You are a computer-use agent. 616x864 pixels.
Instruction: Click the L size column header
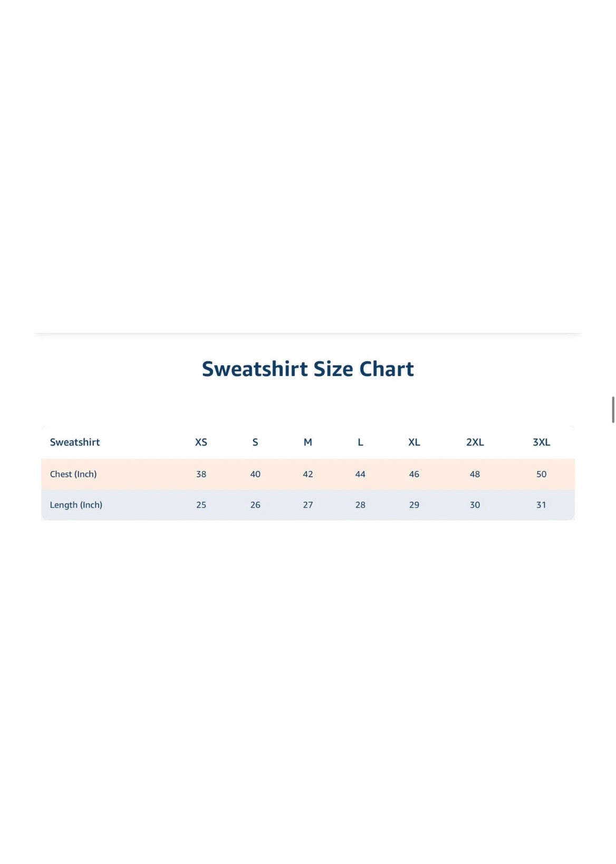coord(360,442)
